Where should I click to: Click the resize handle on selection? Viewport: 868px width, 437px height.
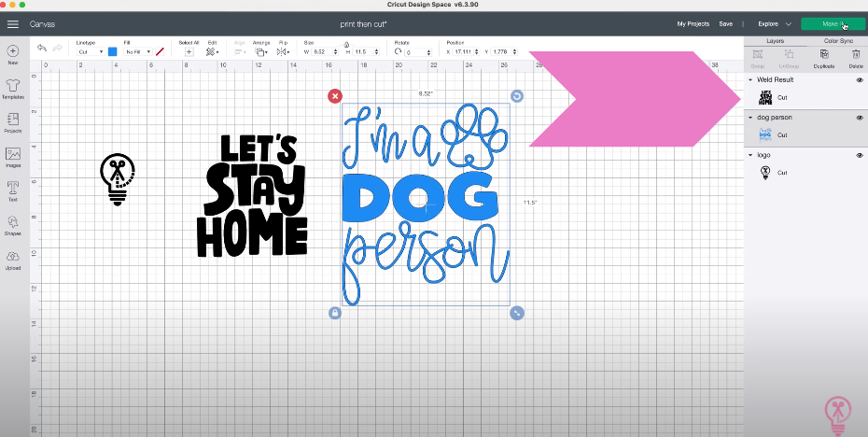(516, 313)
